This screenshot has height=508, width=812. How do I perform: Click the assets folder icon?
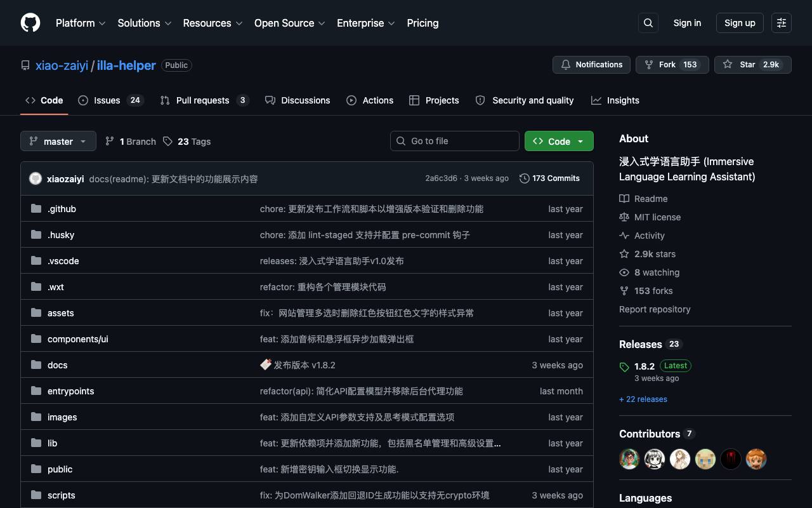[x=36, y=313]
